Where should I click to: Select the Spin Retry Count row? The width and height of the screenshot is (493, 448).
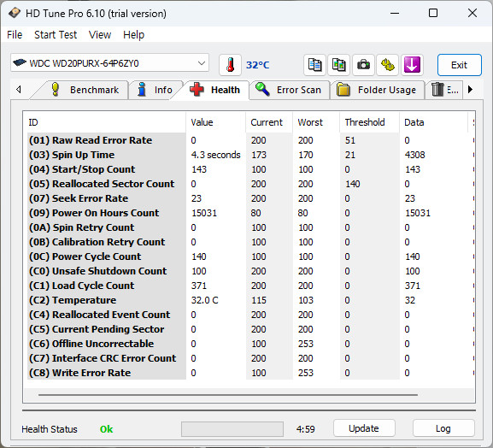(x=250, y=227)
